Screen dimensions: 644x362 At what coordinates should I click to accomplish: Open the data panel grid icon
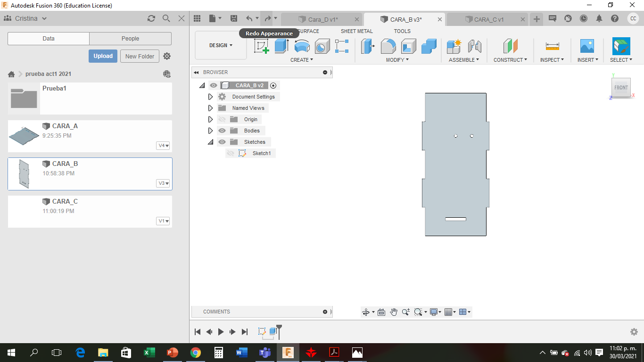point(198,18)
